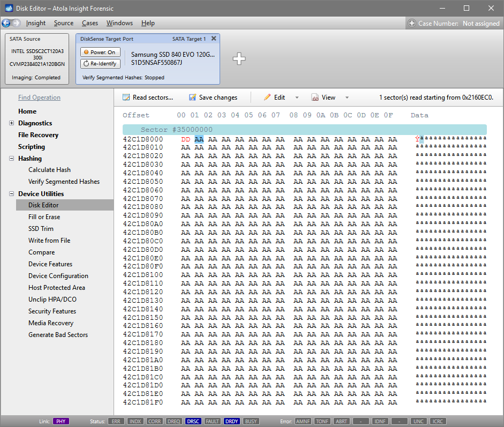504x427 pixels.
Task: Open Host Protected Area
Action: coord(57,288)
